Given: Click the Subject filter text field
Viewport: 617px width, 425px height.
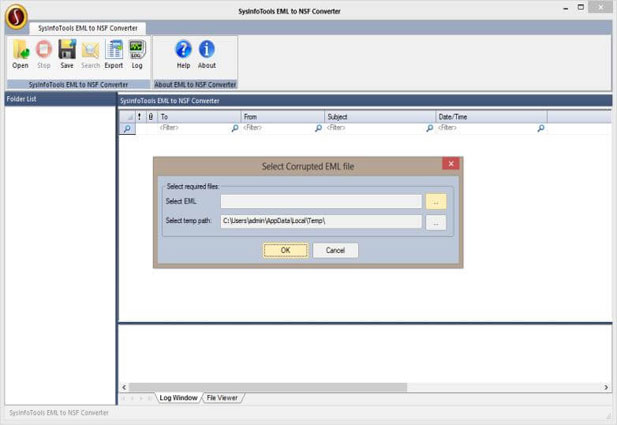Looking at the screenshot, I should coord(375,128).
